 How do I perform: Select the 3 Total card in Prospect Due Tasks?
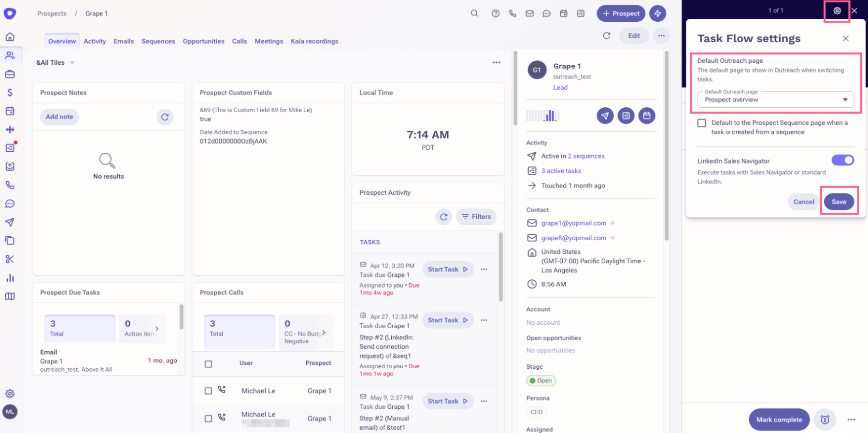[79, 329]
